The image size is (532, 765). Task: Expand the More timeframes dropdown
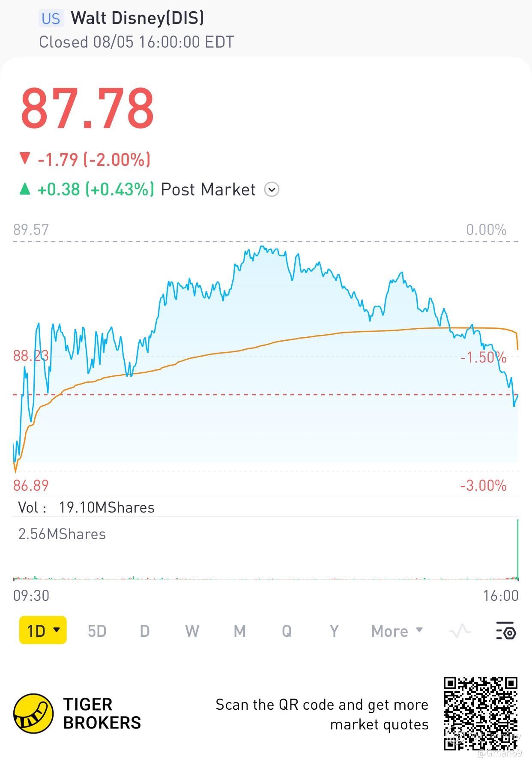pos(397,631)
